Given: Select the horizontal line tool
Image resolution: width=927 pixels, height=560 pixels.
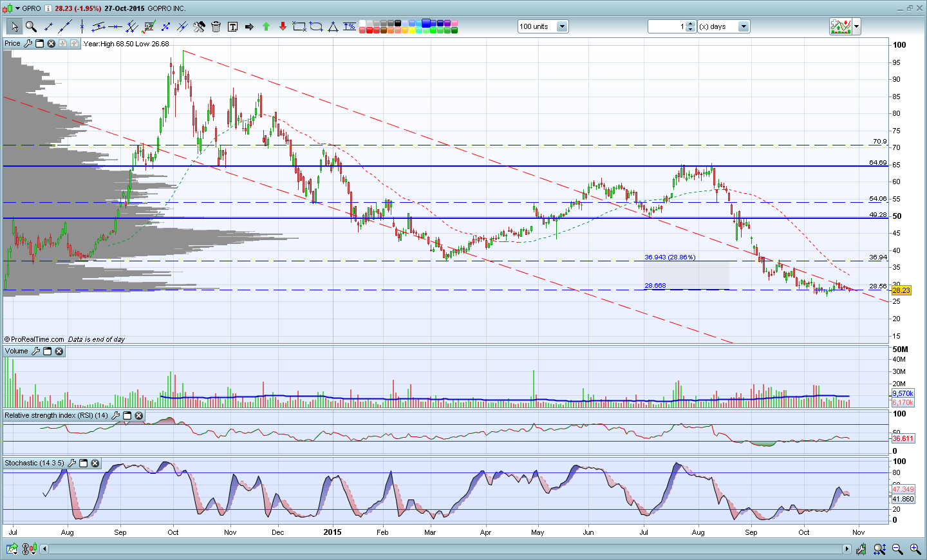Looking at the screenshot, I should (x=115, y=26).
